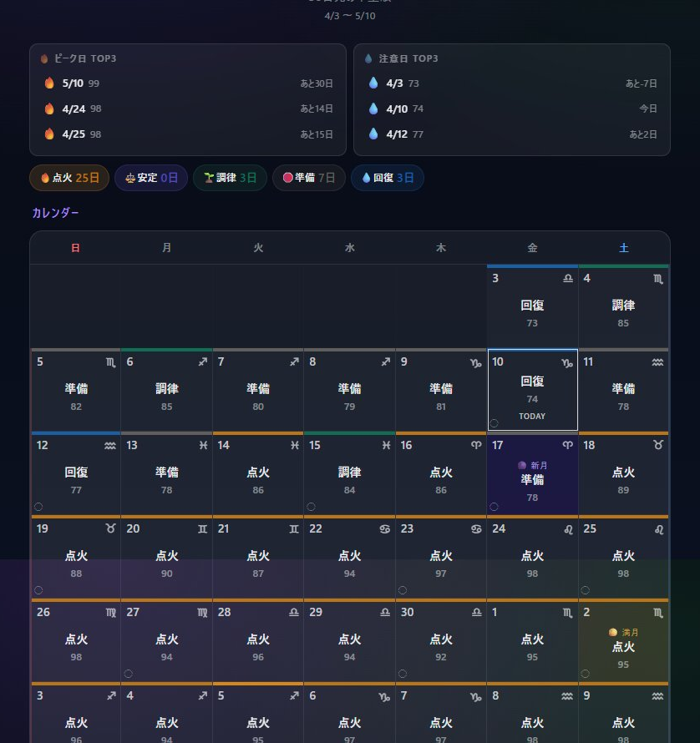Open the 4/24 peak day entry

point(188,109)
